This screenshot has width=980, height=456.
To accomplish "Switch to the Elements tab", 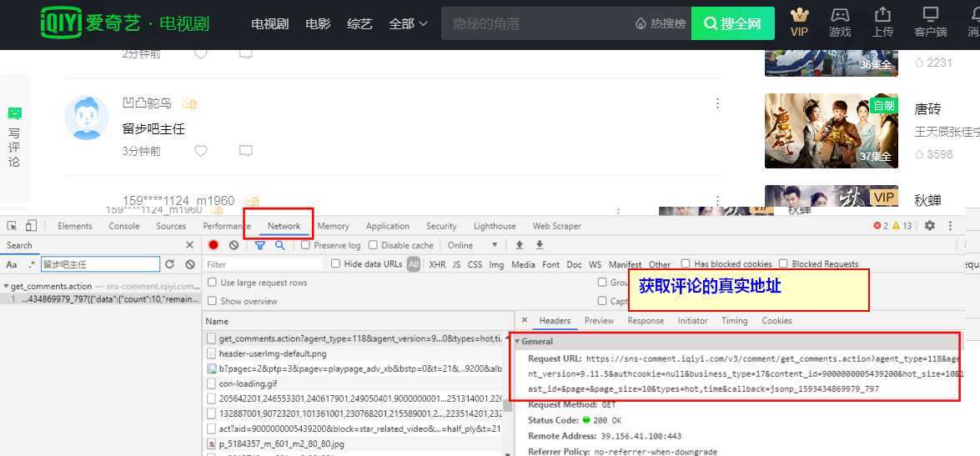I will click(75, 226).
